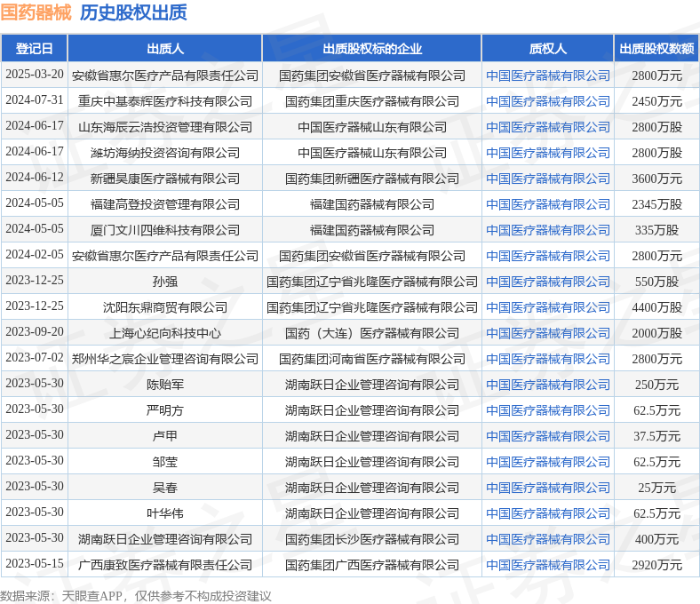Click the amount 2920万元

click(656, 565)
